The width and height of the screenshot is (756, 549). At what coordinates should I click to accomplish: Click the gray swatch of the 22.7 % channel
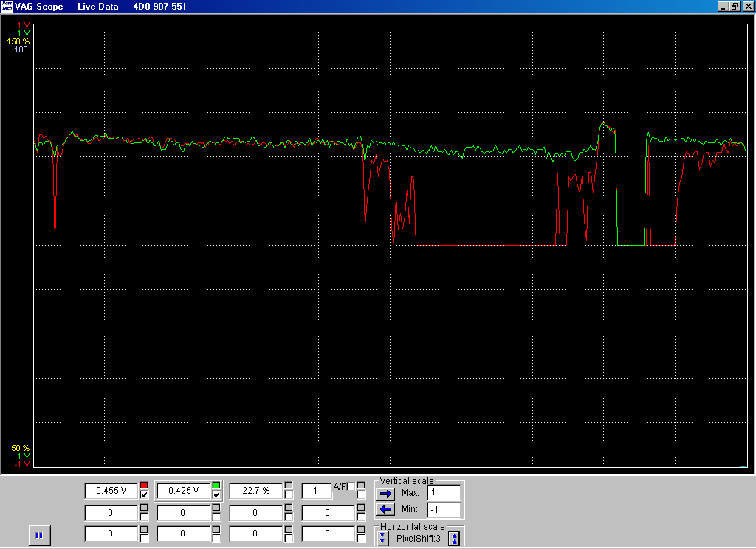(x=289, y=485)
